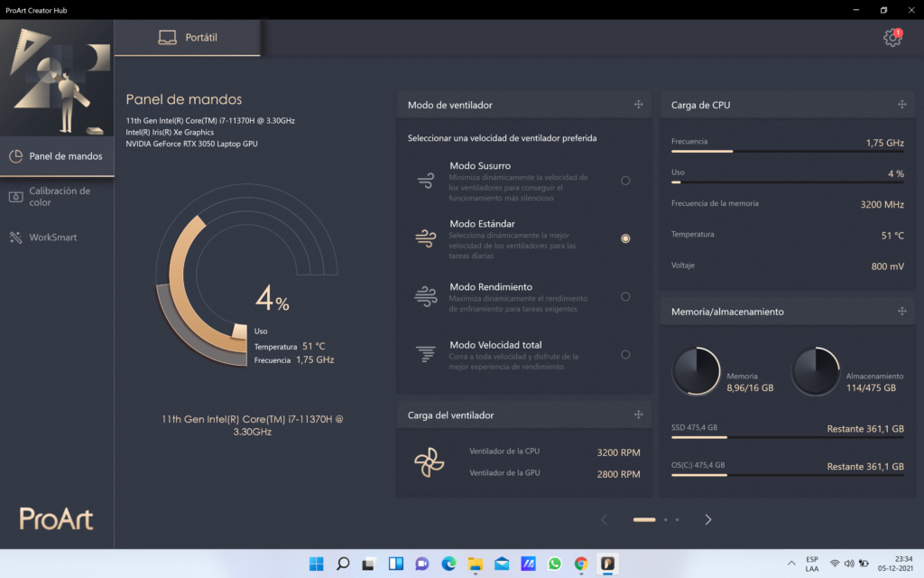Click move icon on Memoria/almacenamiento panel
The width and height of the screenshot is (924, 578).
coord(901,312)
